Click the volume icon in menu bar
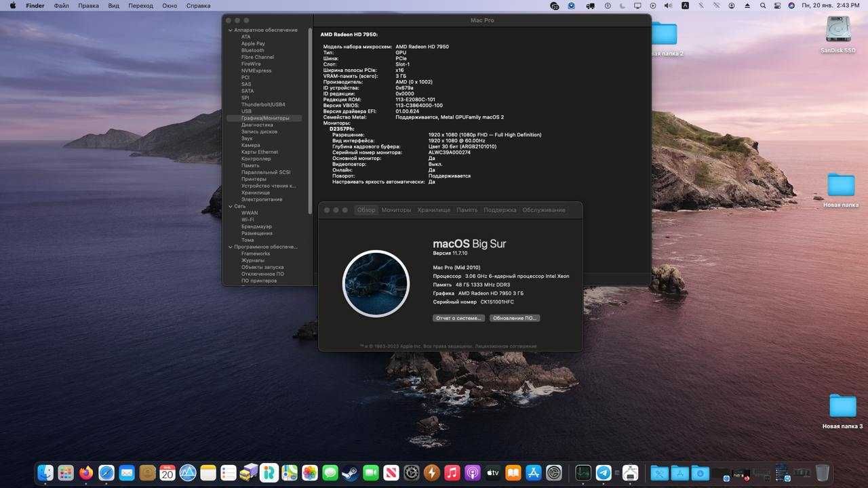The image size is (868, 488). click(x=668, y=5)
